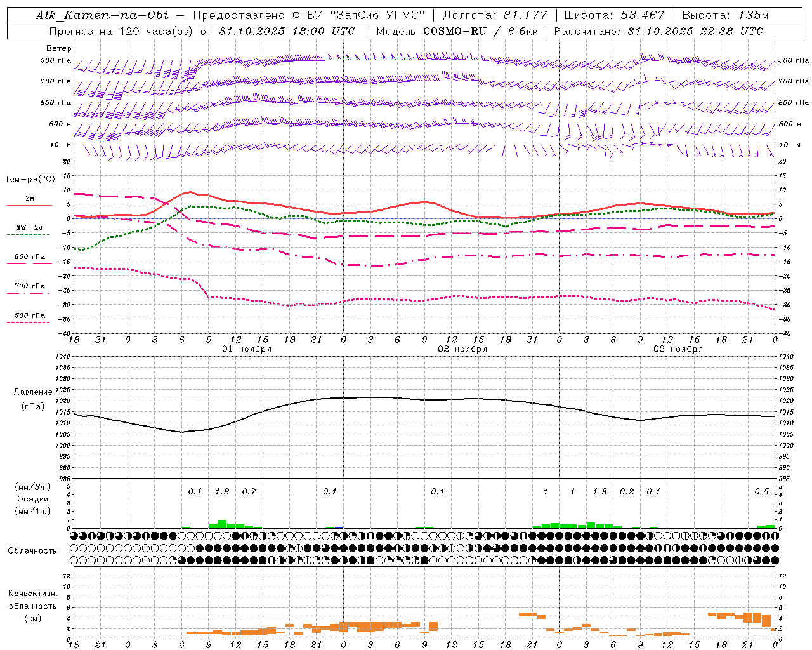Screen dimensions: 812x650
Task: Click the 0.2 precipitation value
Action: (x=627, y=492)
